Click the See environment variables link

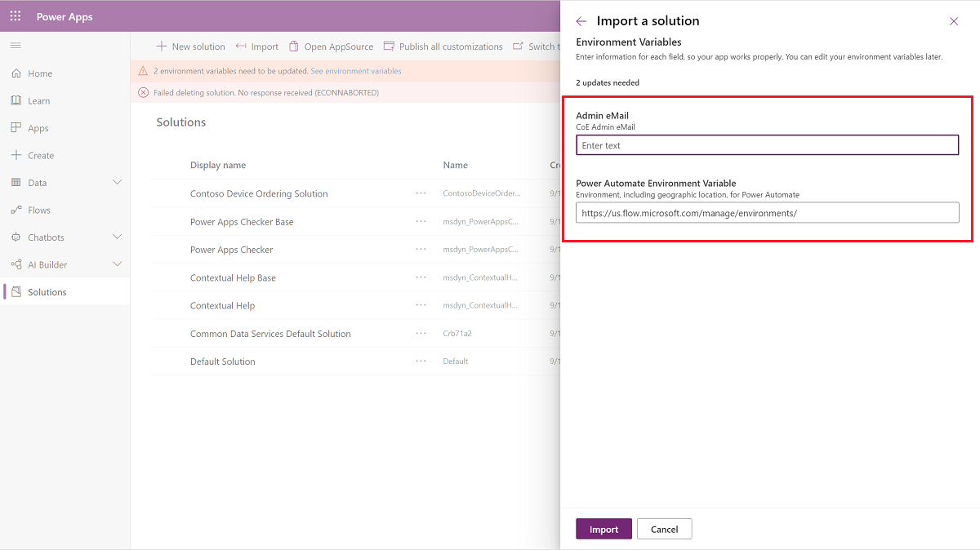[x=356, y=71]
